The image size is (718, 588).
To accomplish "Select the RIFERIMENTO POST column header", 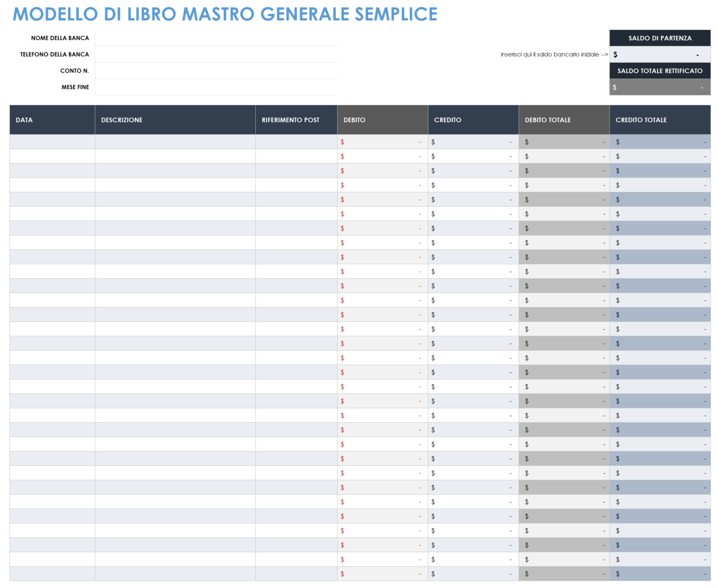I will [297, 120].
